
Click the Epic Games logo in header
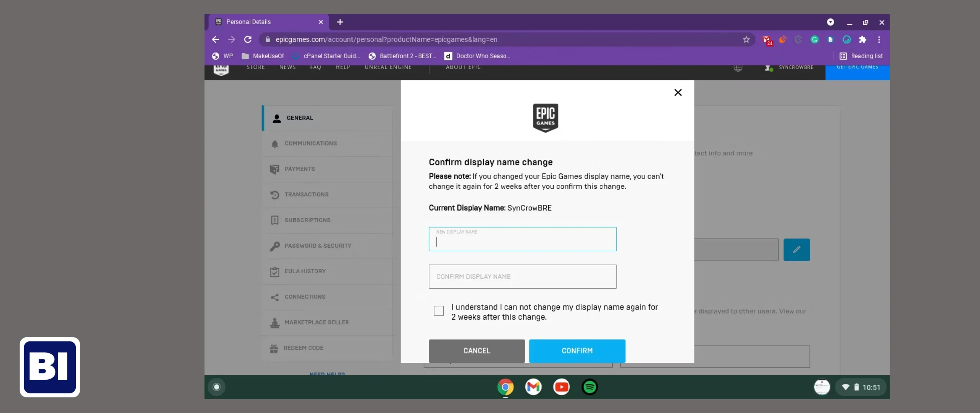coord(221,70)
